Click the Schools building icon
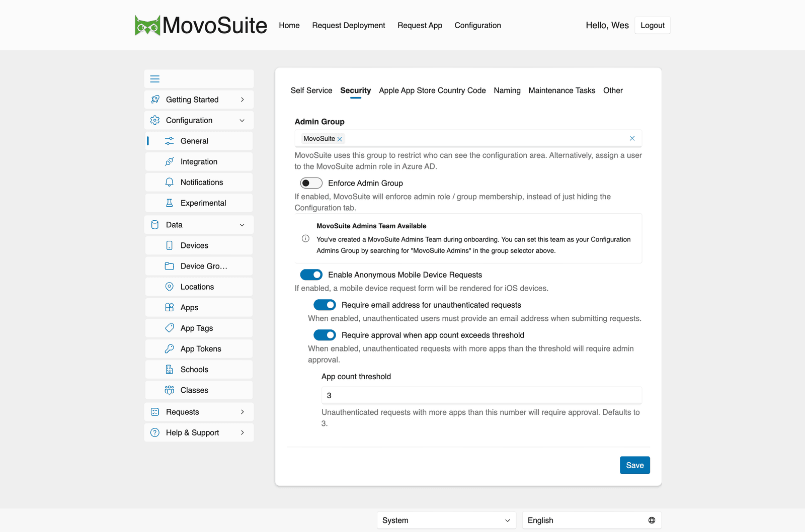Viewport: 805px width, 532px height. (x=170, y=369)
